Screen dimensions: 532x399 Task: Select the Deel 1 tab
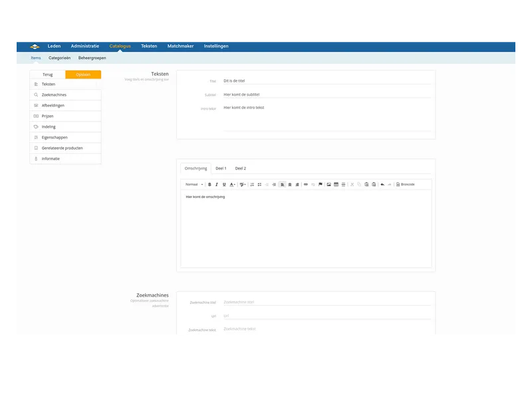[221, 168]
